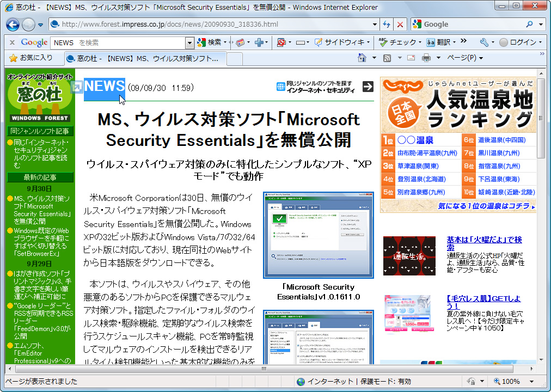The width and height of the screenshot is (551, 392).
Task: Stop page loading with the red X icon
Action: (x=401, y=24)
